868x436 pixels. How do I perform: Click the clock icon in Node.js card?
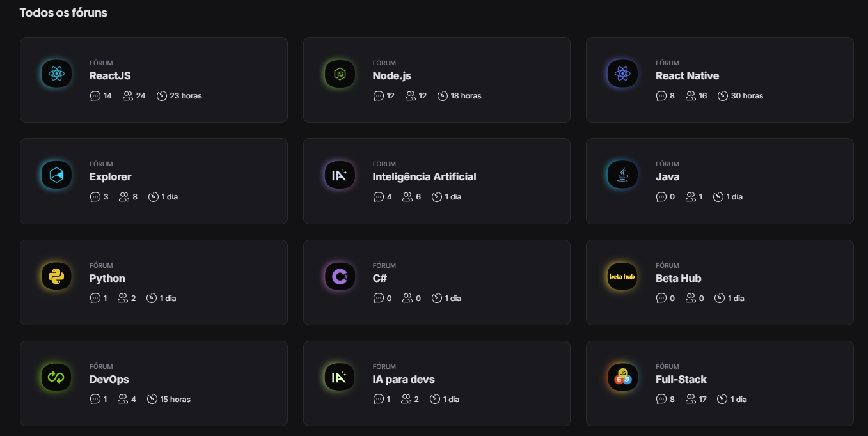click(443, 96)
